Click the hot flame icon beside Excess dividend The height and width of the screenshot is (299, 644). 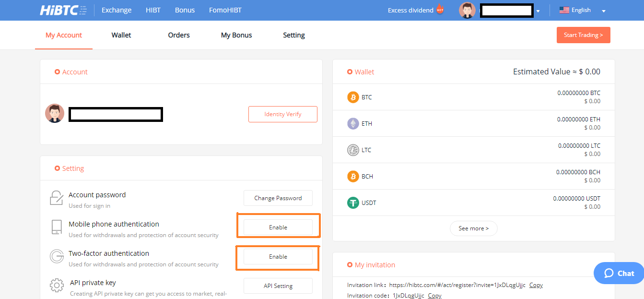pyautogui.click(x=440, y=10)
